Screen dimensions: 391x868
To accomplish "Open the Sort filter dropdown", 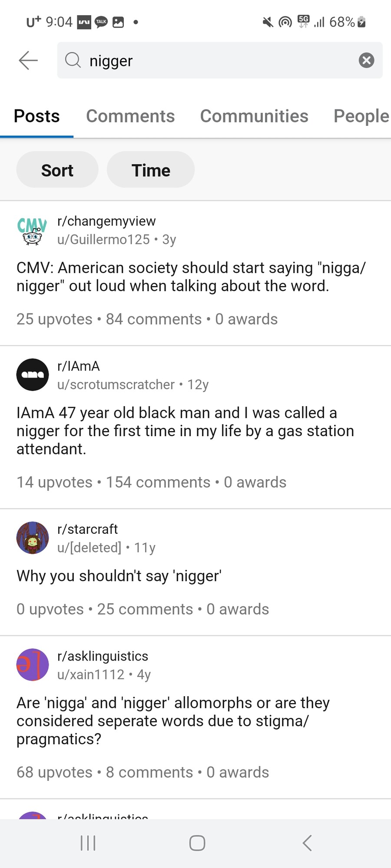I will [x=57, y=170].
